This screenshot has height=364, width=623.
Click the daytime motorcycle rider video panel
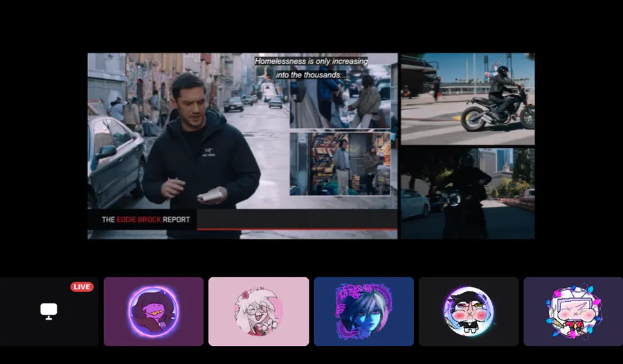[468, 99]
